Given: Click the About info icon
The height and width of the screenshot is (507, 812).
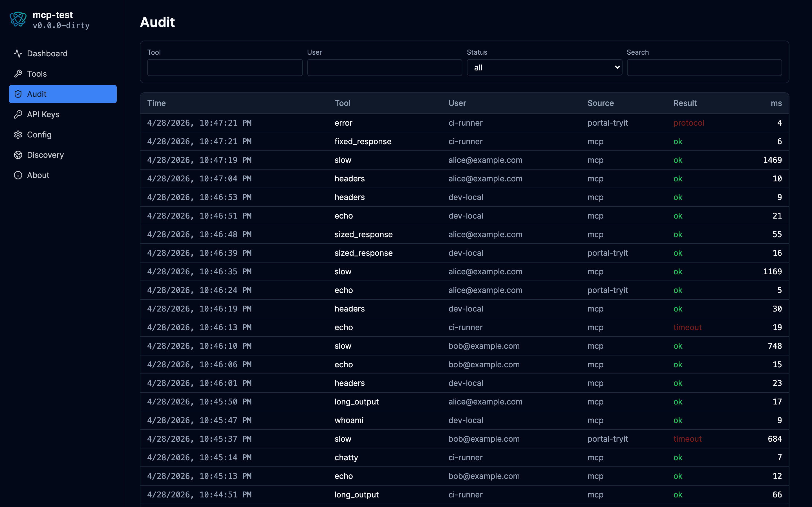Looking at the screenshot, I should coord(18,175).
